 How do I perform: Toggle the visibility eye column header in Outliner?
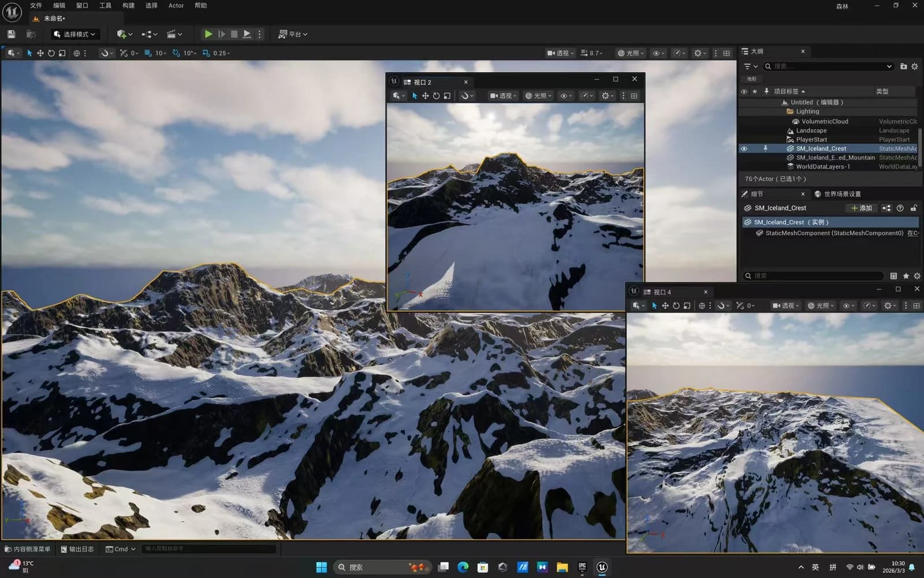pos(744,91)
